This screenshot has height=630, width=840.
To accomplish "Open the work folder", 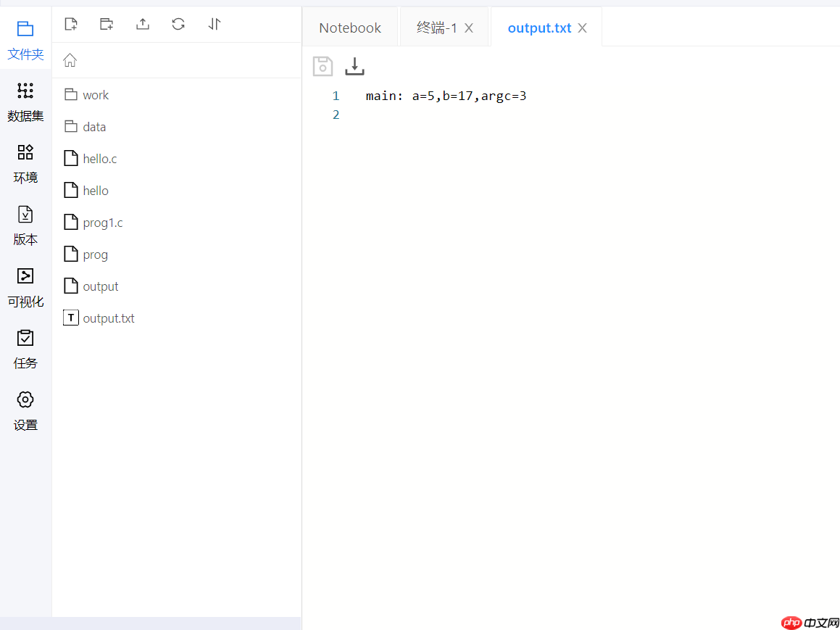I will point(96,94).
